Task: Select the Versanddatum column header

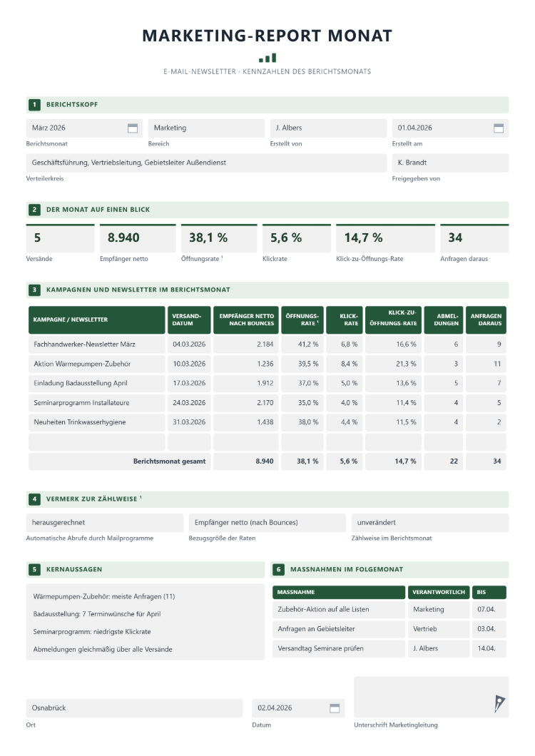Action: [189, 320]
